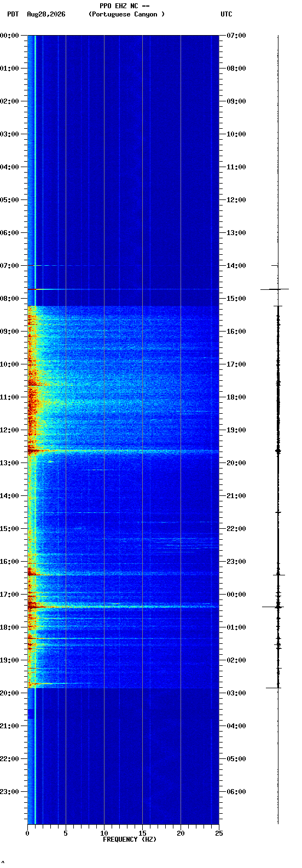Click the PDT '17:00' time label

9,595
